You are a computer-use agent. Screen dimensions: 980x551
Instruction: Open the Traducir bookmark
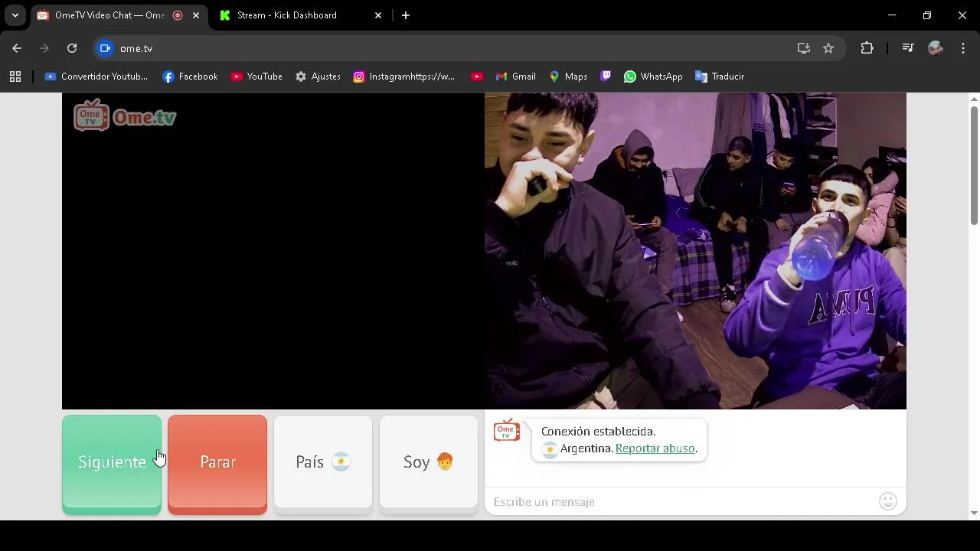pyautogui.click(x=720, y=77)
